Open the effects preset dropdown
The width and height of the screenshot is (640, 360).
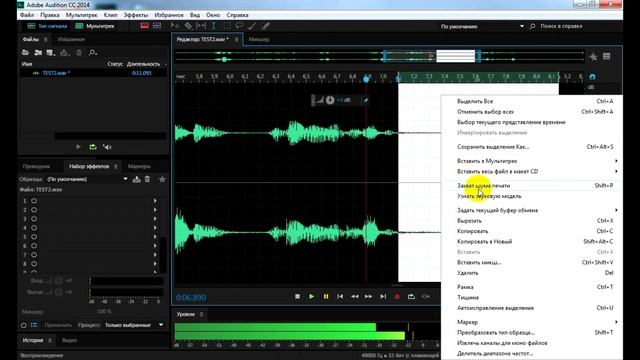pos(87,179)
